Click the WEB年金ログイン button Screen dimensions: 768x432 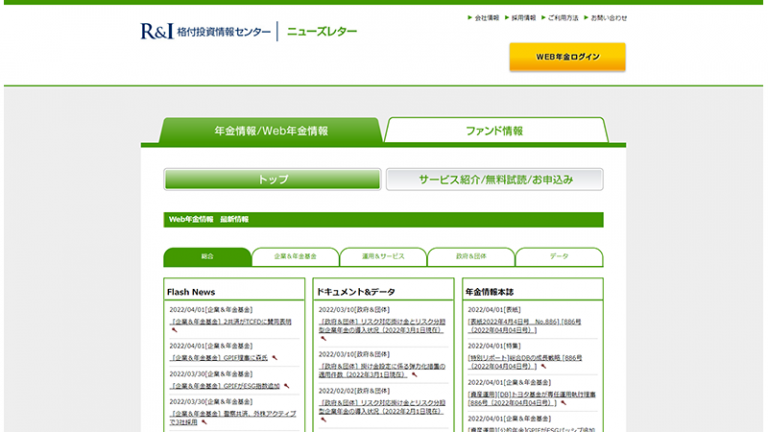(x=567, y=57)
